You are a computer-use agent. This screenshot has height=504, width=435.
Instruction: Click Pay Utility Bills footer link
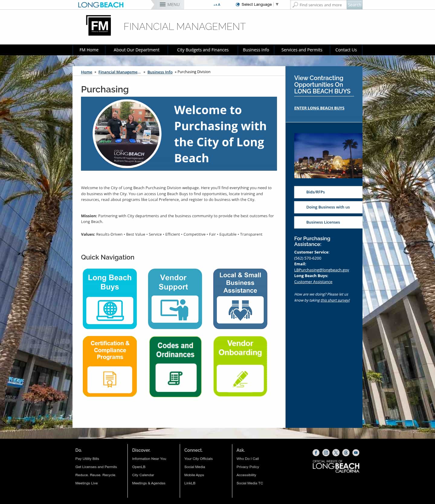click(x=87, y=459)
